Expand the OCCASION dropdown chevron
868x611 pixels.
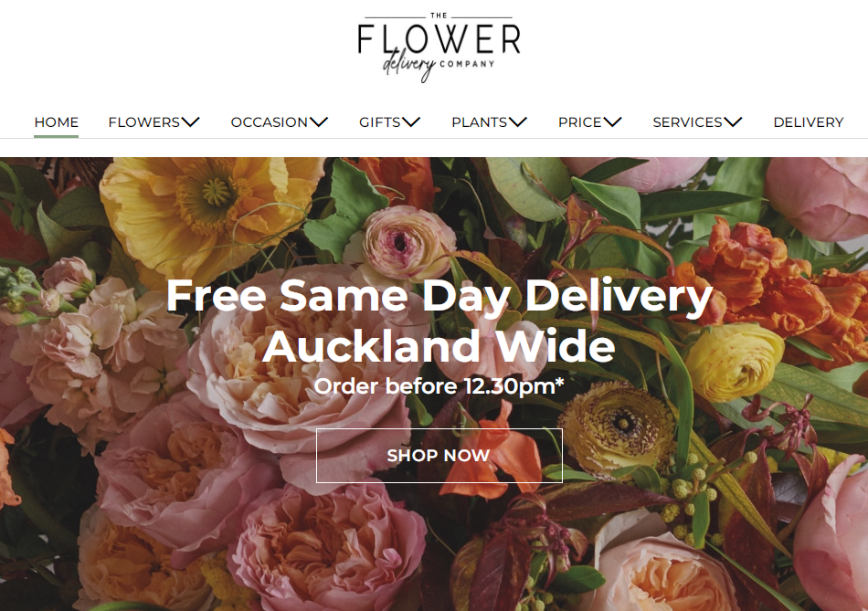click(x=319, y=122)
